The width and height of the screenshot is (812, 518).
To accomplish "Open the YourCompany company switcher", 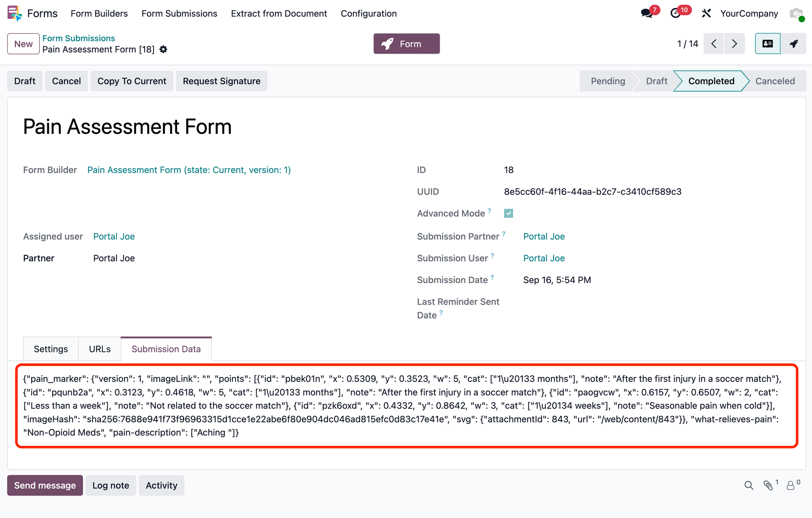I will pos(749,14).
